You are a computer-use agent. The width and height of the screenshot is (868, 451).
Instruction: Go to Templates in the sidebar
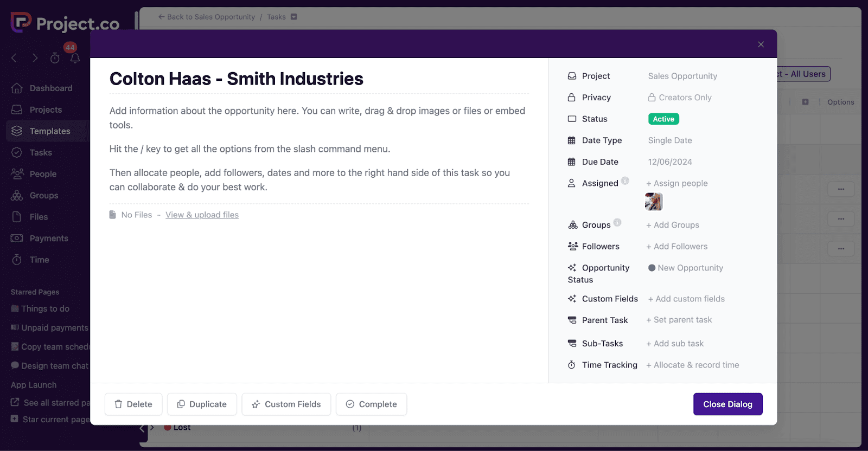(49, 131)
